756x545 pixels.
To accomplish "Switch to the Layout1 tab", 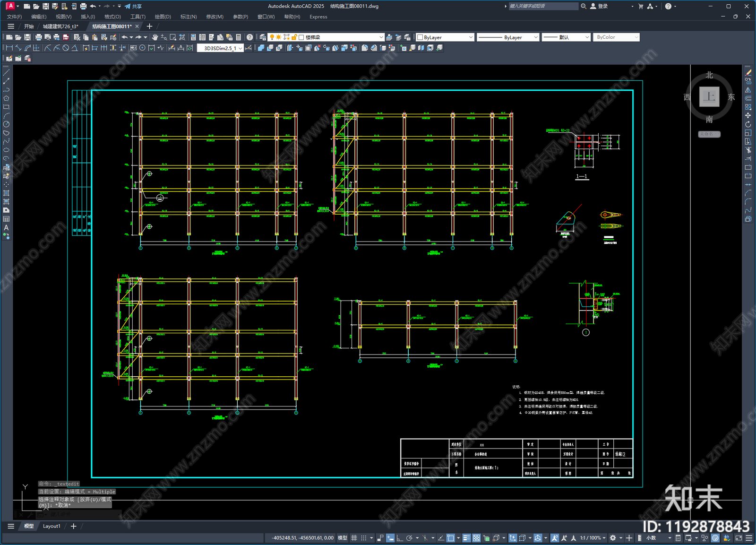I will point(52,526).
